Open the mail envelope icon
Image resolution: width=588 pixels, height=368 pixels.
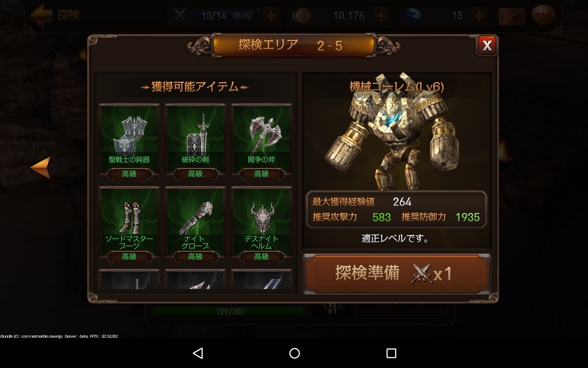point(511,16)
